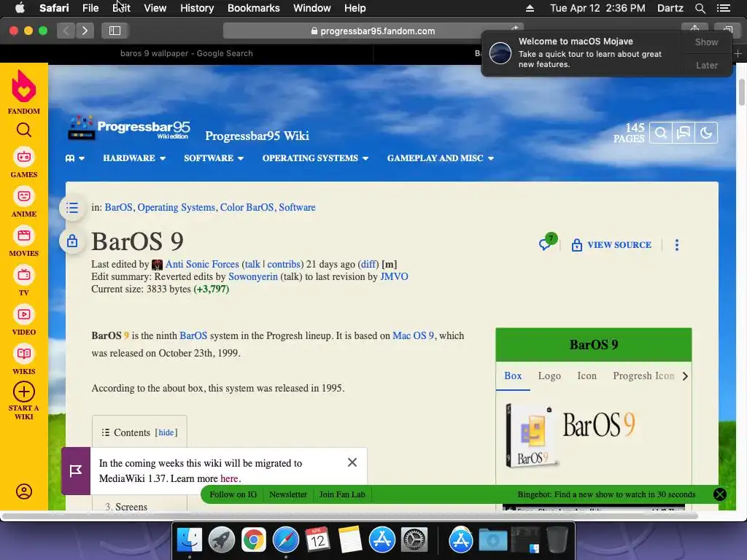Show more infobox tabs arrow

tap(684, 376)
